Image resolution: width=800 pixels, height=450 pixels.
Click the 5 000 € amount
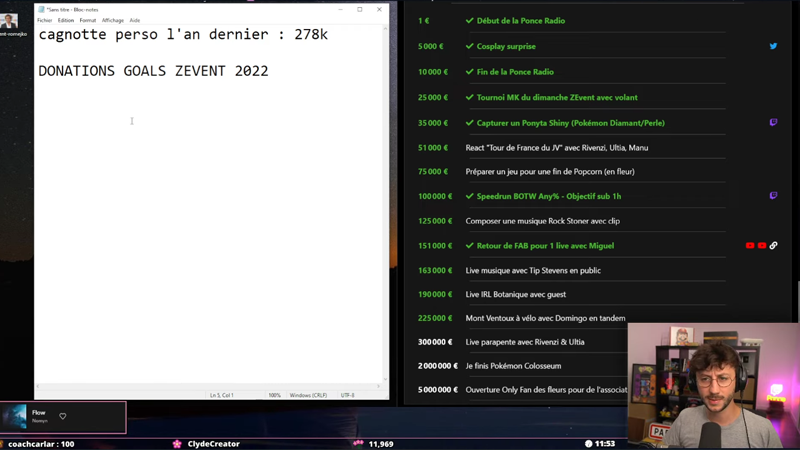(x=431, y=46)
